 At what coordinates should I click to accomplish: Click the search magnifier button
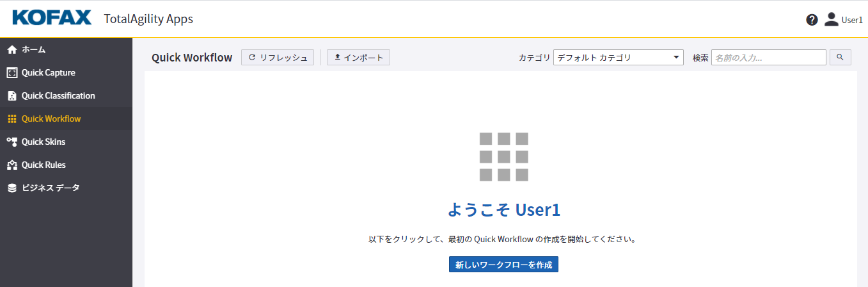(840, 58)
